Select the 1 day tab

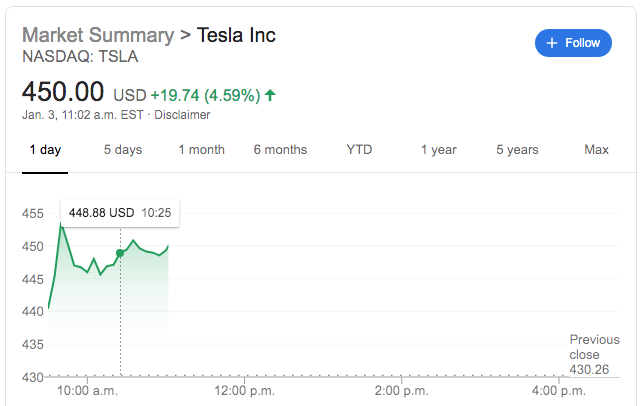point(45,150)
